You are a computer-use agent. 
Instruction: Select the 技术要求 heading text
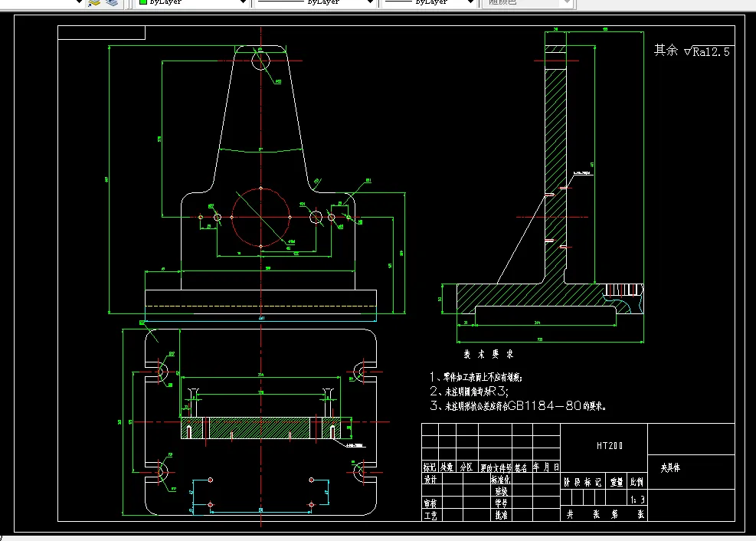coord(488,355)
